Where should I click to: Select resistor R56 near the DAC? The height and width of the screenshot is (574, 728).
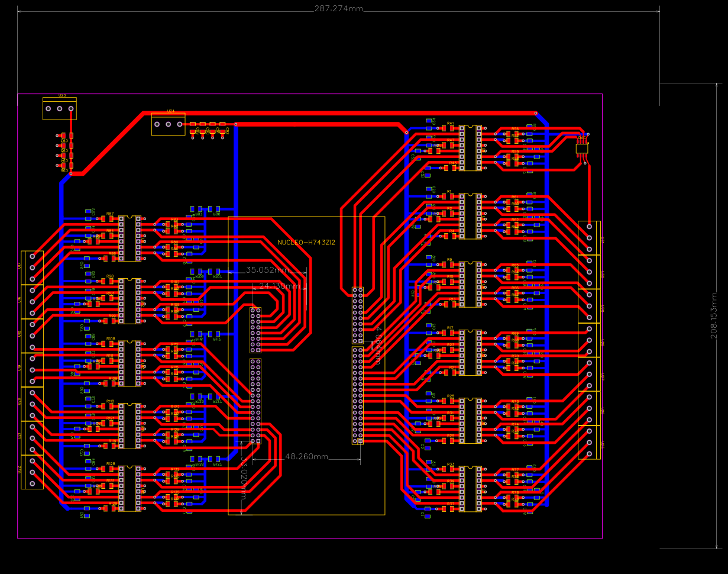click(x=512, y=133)
